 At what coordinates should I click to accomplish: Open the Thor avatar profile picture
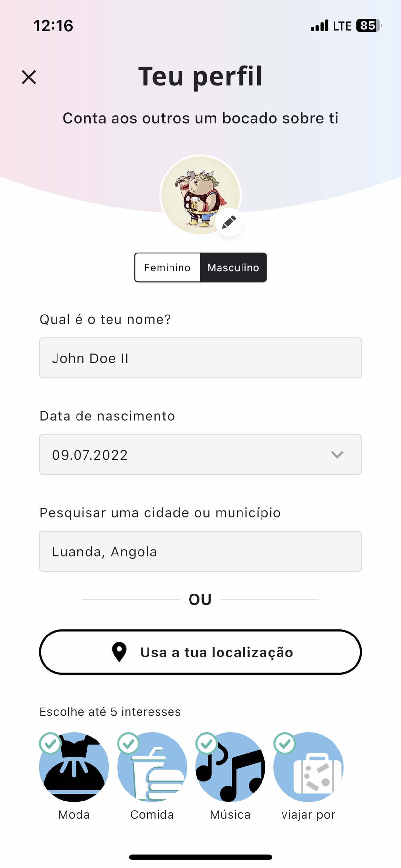tap(200, 195)
